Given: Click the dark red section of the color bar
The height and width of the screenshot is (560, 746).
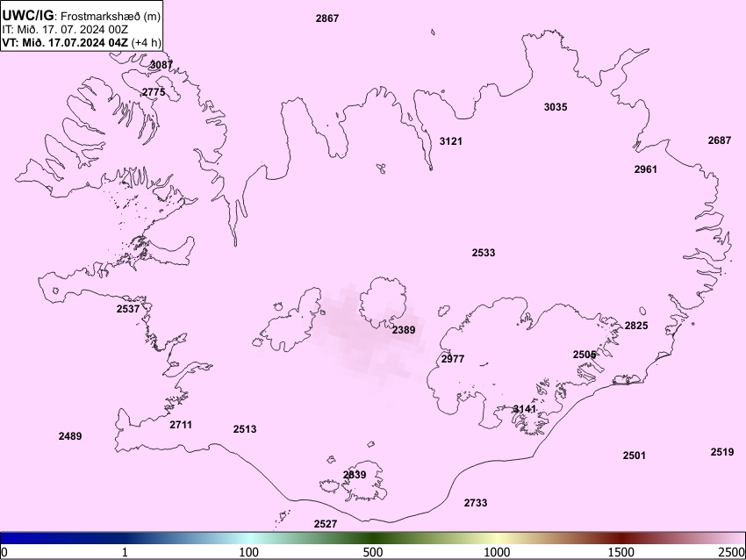Looking at the screenshot, I should (x=621, y=539).
